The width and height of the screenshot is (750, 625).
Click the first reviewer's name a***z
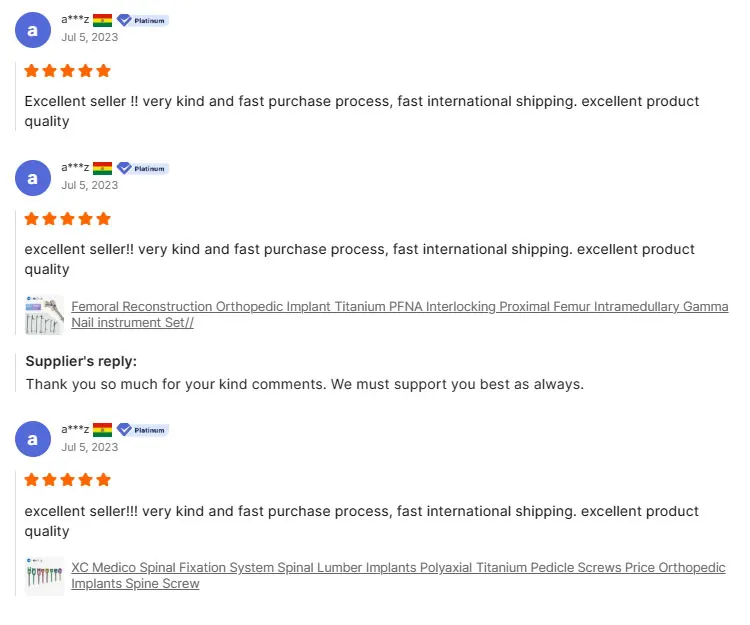click(75, 19)
